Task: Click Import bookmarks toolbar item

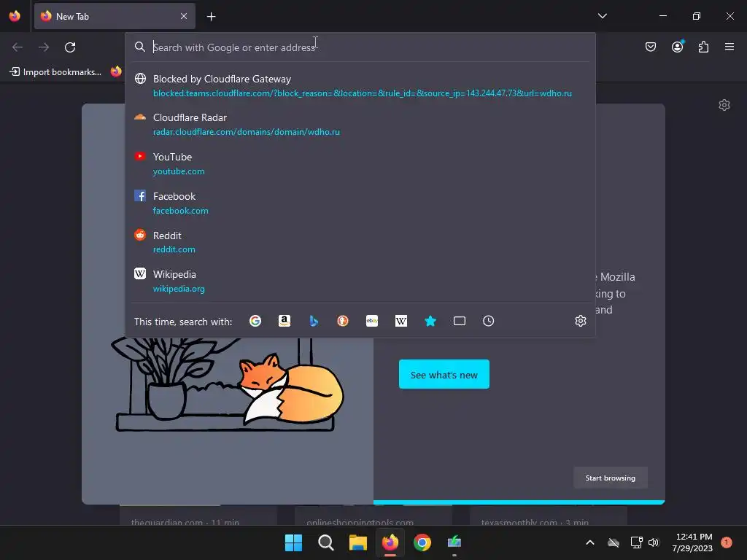Action: pyautogui.click(x=55, y=72)
